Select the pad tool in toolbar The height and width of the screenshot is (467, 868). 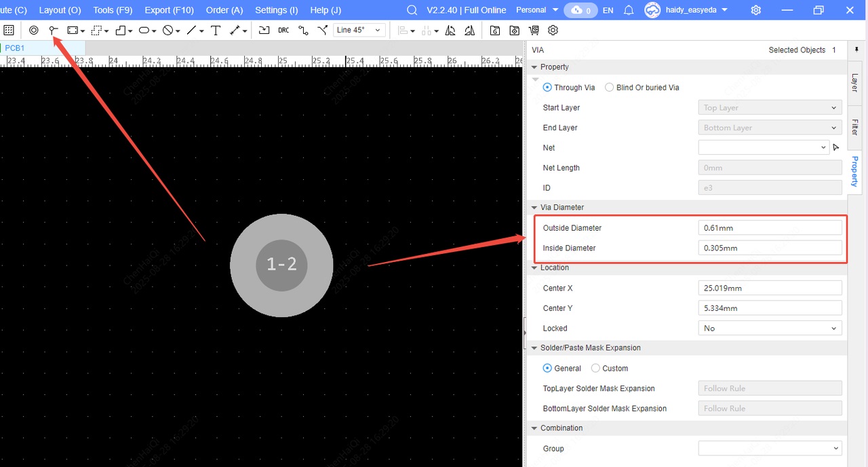click(33, 31)
